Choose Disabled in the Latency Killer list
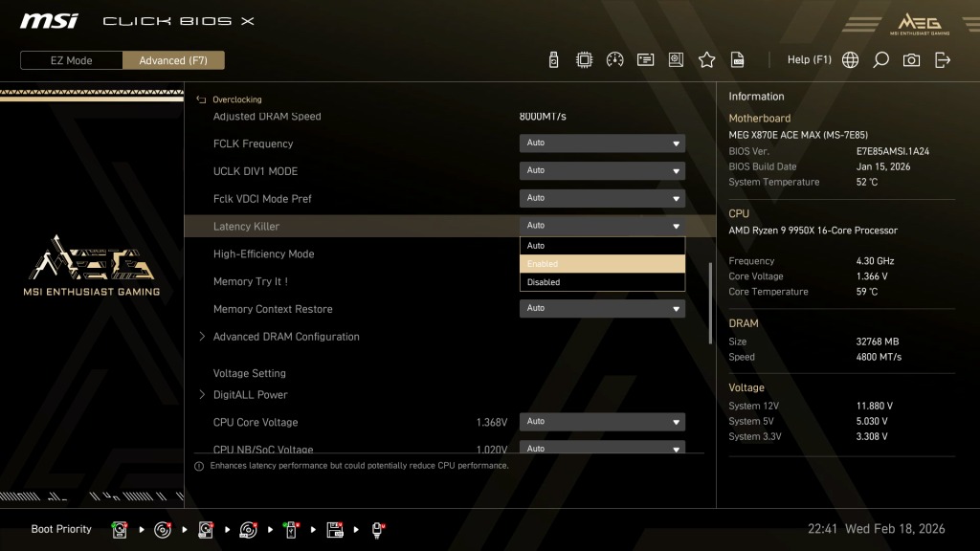This screenshot has height=551, width=980. click(x=602, y=282)
